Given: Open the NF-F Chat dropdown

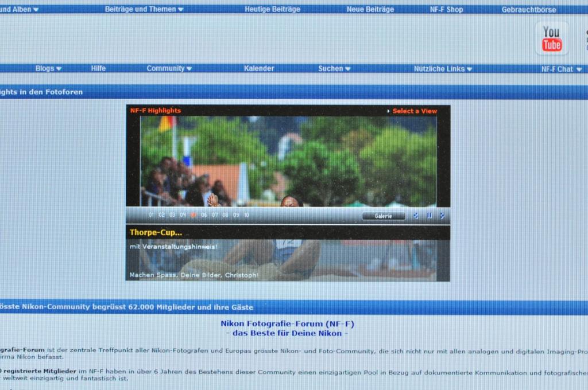Looking at the screenshot, I should pyautogui.click(x=562, y=69).
